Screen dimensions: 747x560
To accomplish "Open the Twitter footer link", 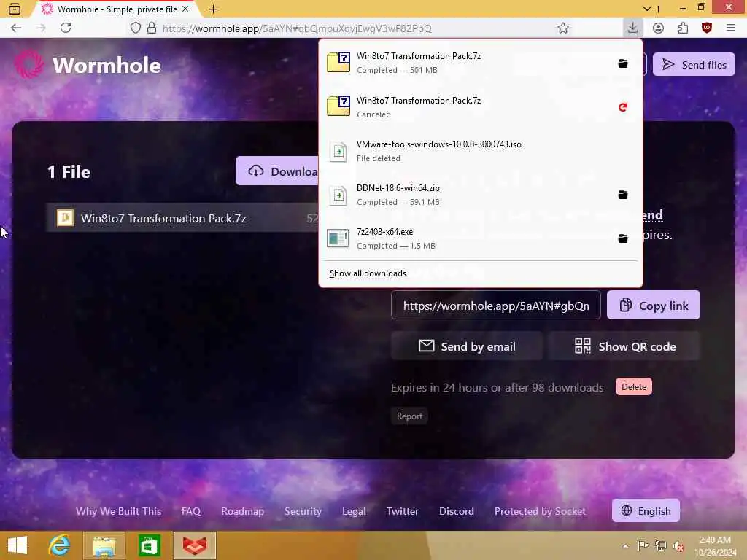I will (x=403, y=511).
